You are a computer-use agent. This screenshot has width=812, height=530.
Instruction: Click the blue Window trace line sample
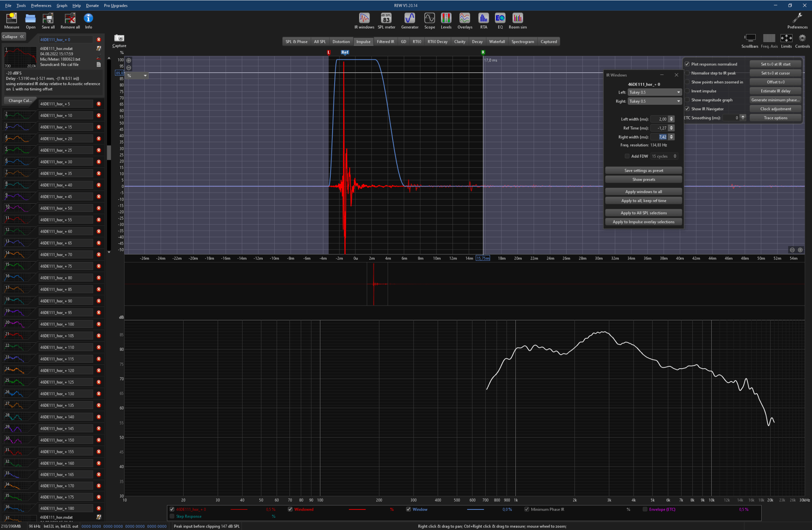pyautogui.click(x=475, y=509)
